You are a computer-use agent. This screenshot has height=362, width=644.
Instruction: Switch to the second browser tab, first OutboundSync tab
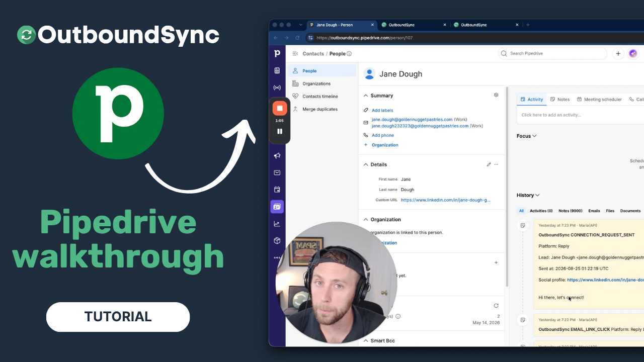click(414, 25)
